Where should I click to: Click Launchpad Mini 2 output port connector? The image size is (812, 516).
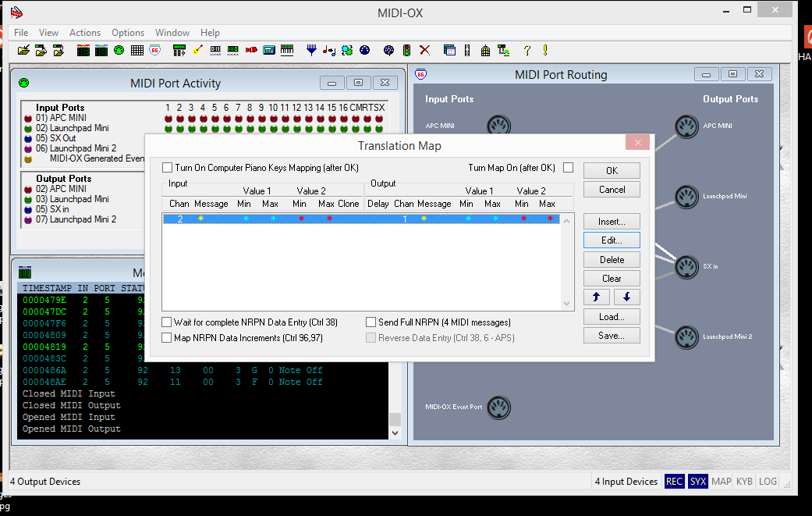686,337
